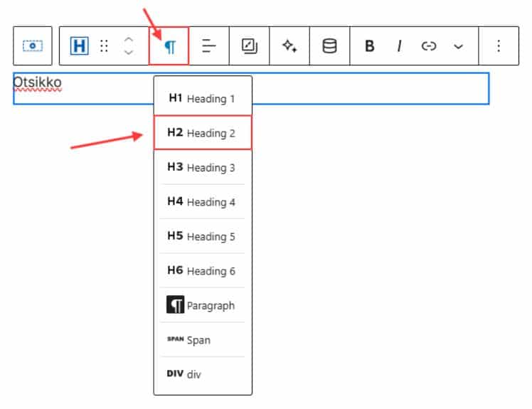Image resolution: width=532 pixels, height=409 pixels.
Task: Toggle bold formatting
Action: 369,46
